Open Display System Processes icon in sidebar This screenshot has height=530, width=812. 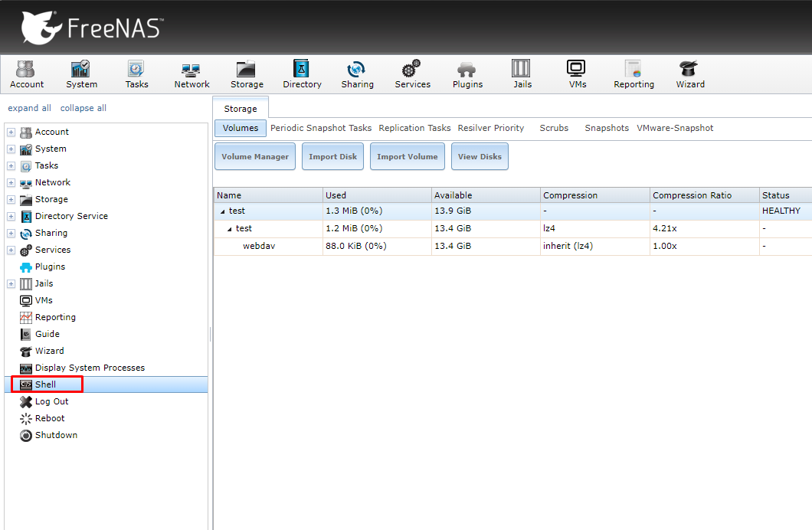click(x=26, y=368)
